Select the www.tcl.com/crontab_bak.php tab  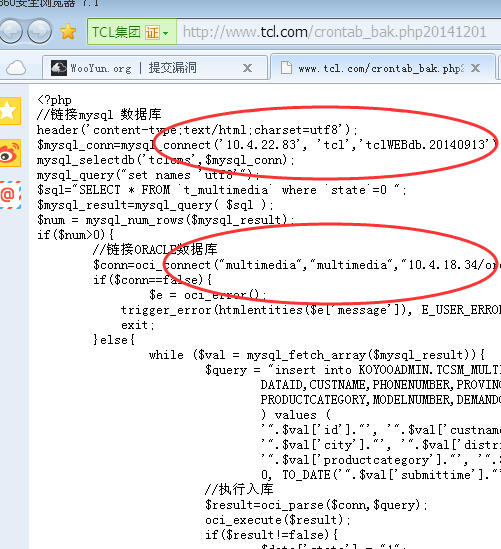point(383,68)
